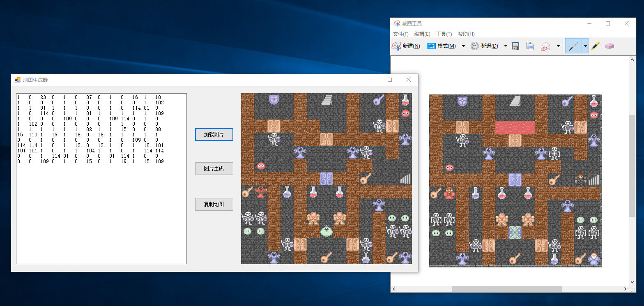
Task: Click the 复制地图 copy map button
Action: click(214, 204)
